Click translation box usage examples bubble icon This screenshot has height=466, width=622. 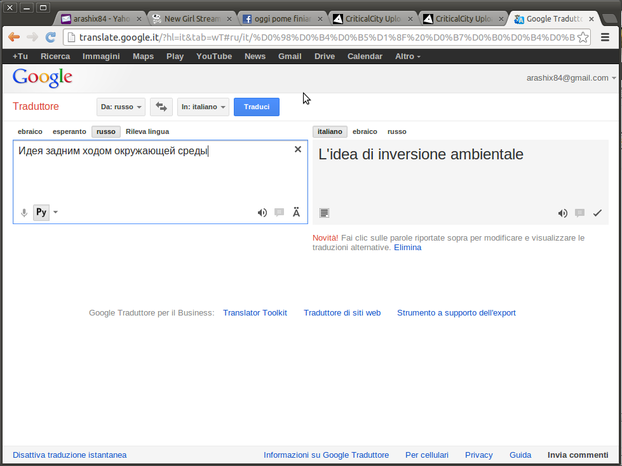pyautogui.click(x=580, y=213)
